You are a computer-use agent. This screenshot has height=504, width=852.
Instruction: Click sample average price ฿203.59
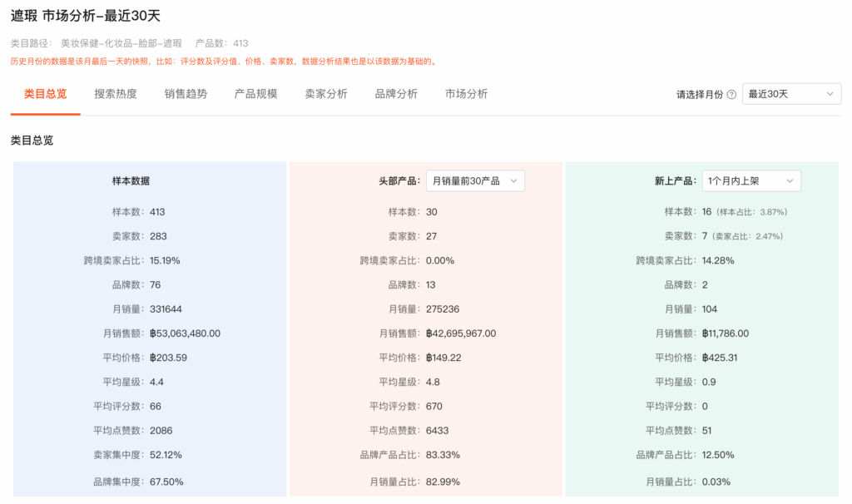click(168, 358)
